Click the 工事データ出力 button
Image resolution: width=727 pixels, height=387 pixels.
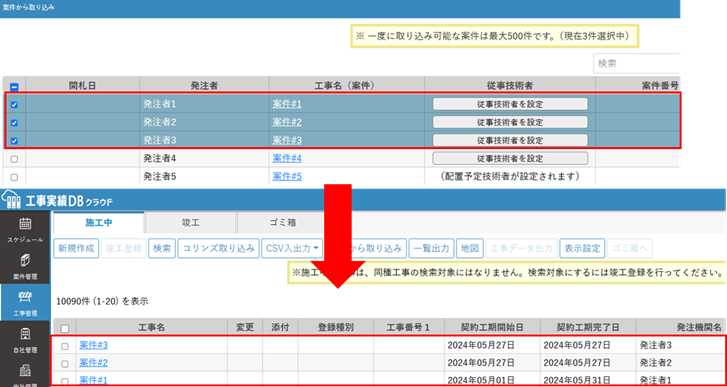[521, 248]
